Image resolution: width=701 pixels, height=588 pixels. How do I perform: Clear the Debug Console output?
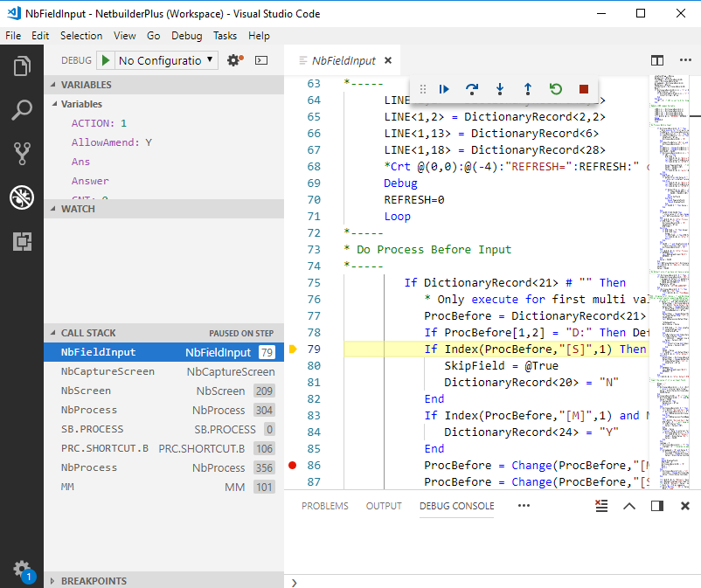coord(601,506)
